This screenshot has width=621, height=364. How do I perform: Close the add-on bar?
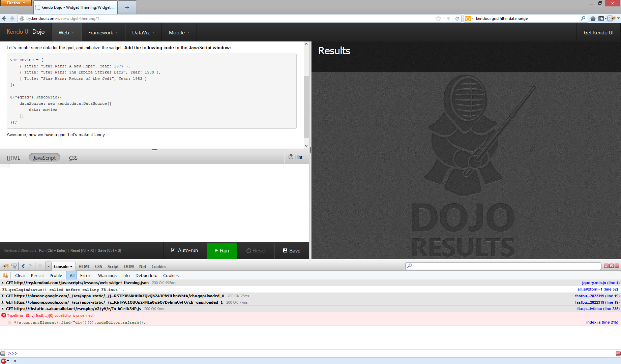(x=15, y=361)
